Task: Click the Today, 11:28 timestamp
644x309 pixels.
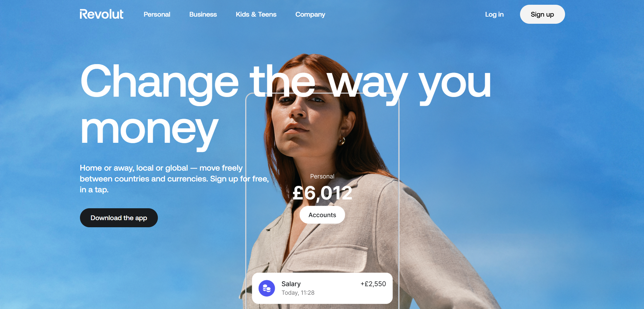Action: point(298,293)
